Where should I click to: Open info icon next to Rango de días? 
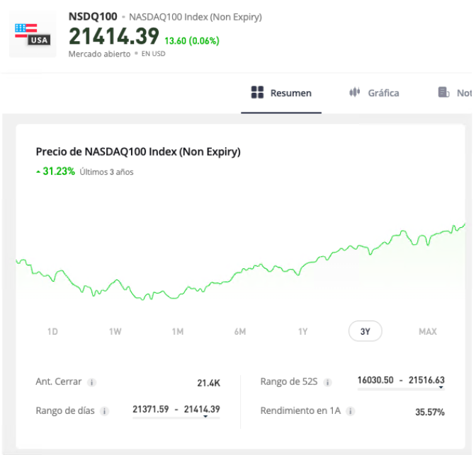coord(104,411)
